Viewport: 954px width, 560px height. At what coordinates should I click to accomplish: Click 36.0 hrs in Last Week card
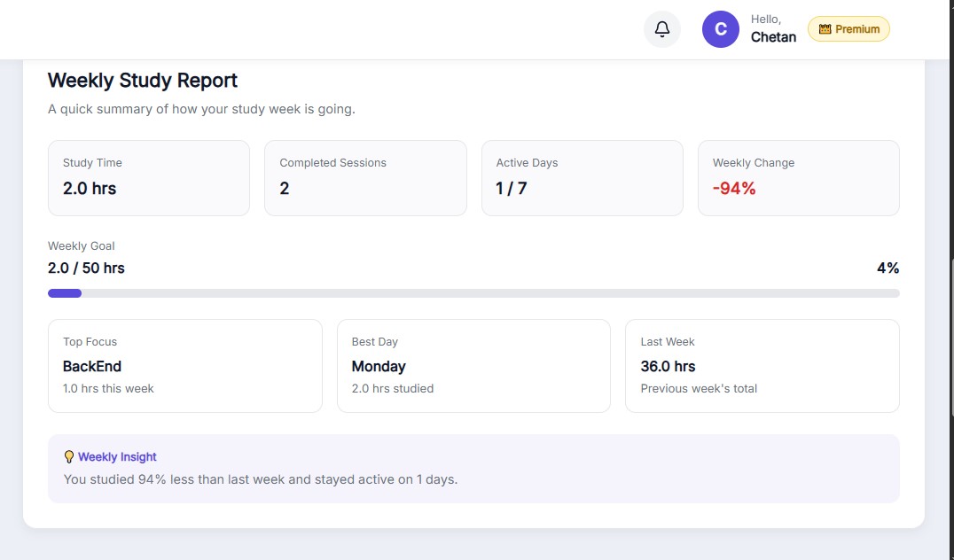[x=668, y=366]
